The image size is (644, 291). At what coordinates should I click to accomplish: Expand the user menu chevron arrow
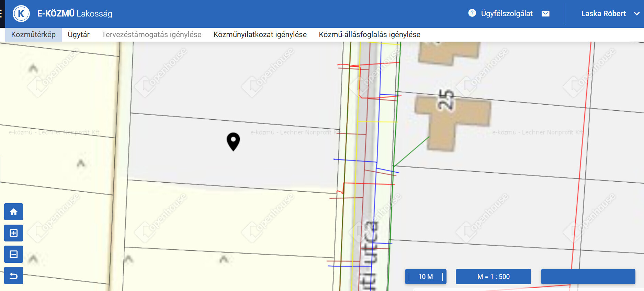(x=636, y=14)
